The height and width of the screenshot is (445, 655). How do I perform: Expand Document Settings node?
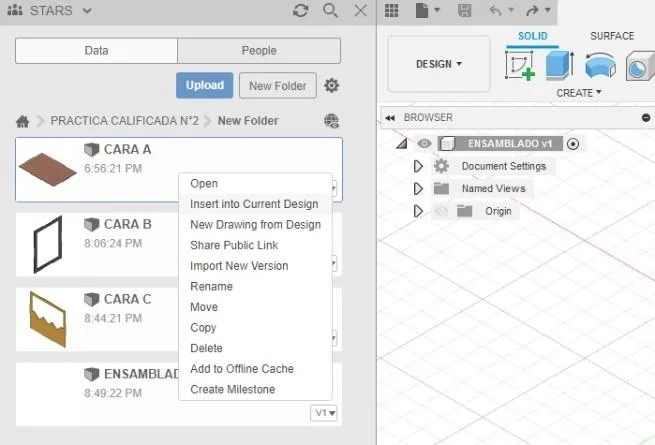click(x=418, y=166)
